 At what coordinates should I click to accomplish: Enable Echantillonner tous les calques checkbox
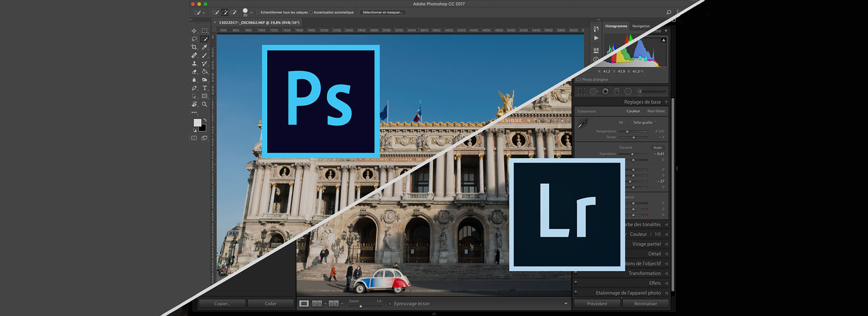click(258, 12)
